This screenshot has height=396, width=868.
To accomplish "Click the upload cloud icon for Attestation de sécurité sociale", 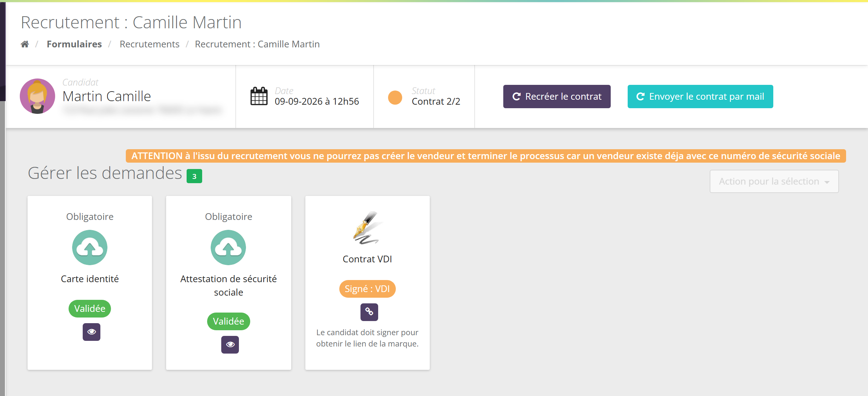I will click(x=228, y=248).
